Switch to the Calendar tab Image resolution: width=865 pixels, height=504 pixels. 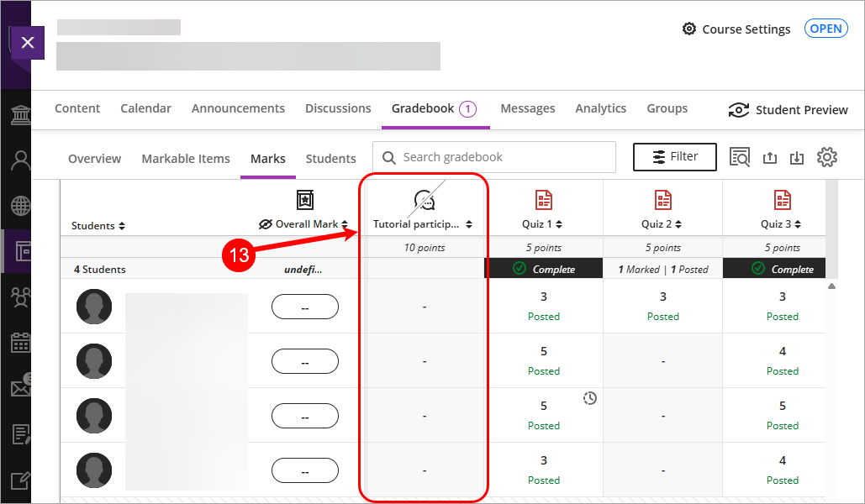(x=145, y=108)
